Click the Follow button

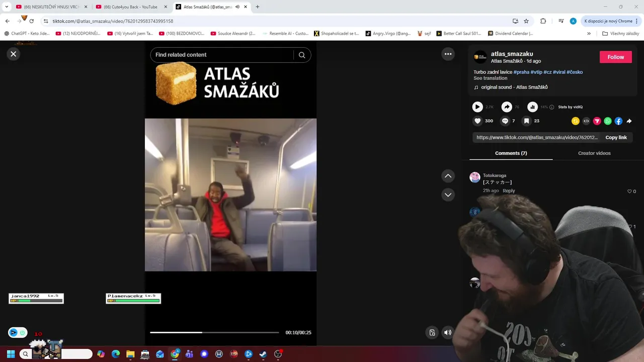pyautogui.click(x=615, y=57)
